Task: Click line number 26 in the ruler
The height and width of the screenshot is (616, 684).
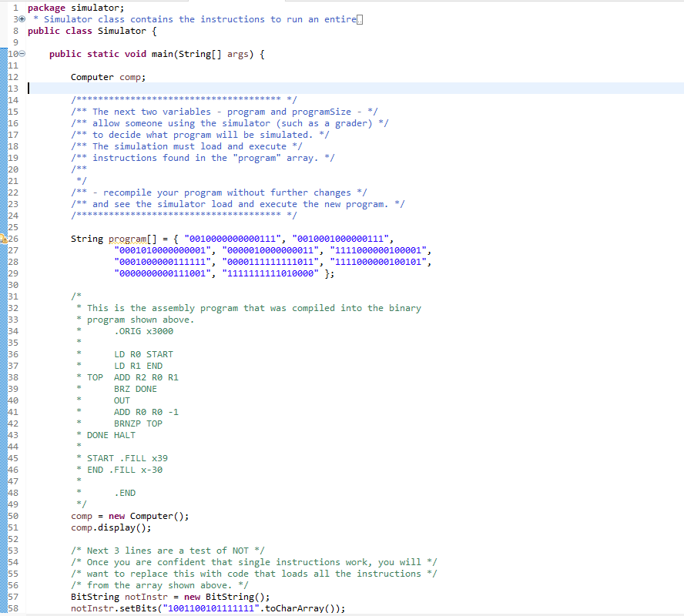Action: (13, 238)
